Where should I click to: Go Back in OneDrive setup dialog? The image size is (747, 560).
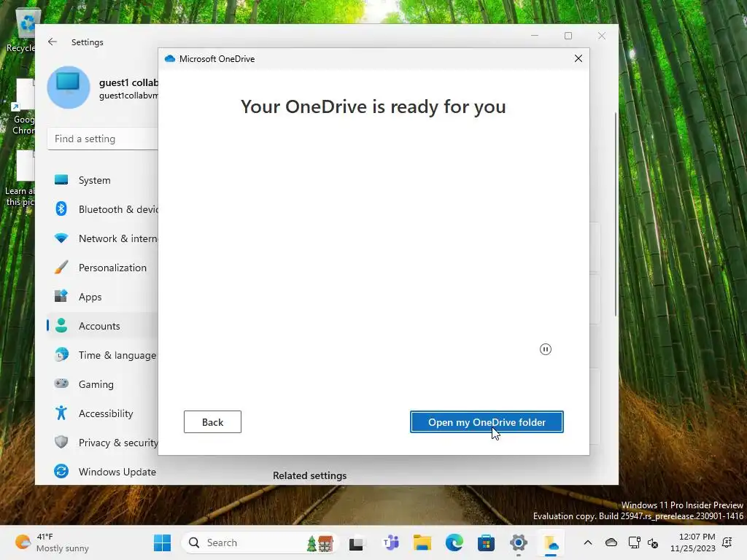(212, 422)
